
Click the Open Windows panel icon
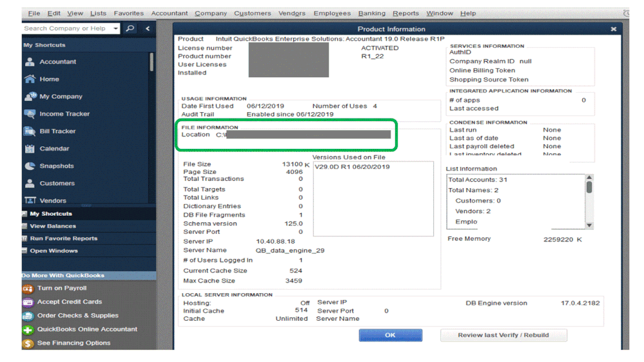[x=24, y=251]
